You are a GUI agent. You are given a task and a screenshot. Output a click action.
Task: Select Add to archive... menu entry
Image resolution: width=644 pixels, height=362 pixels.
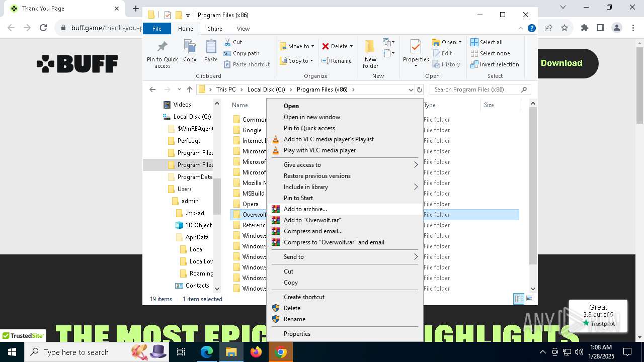click(345, 209)
